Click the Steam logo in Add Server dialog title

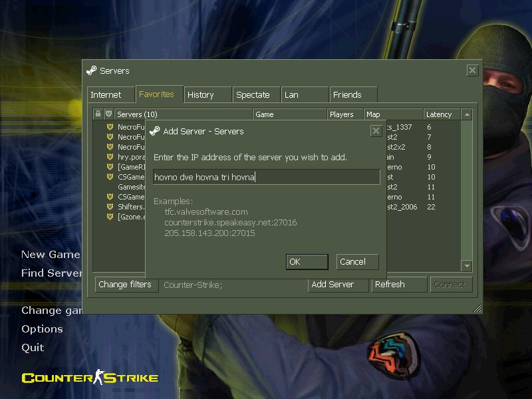(155, 131)
